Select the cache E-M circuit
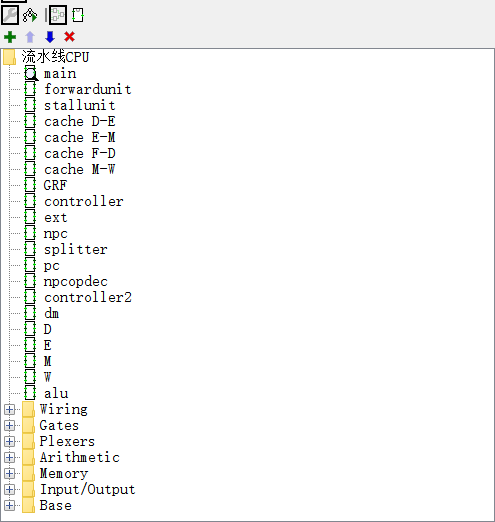The image size is (495, 522). [x=80, y=137]
